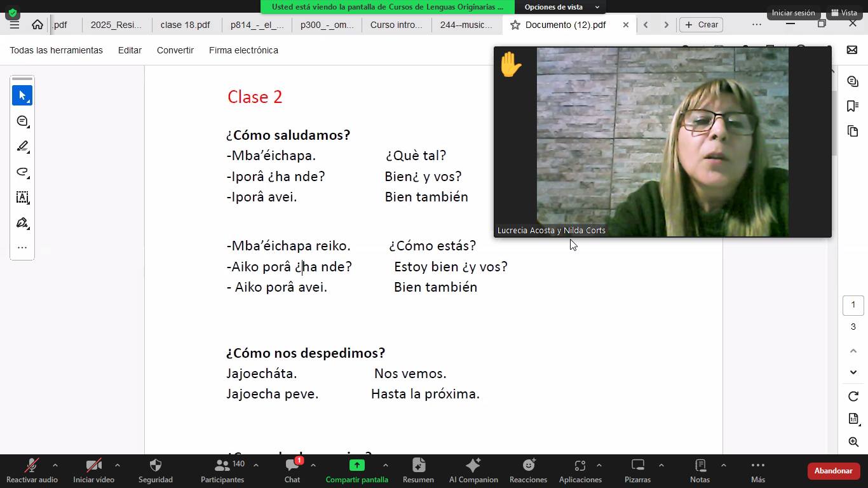Image resolution: width=868 pixels, height=488 pixels.
Task: Click the rotate page icon in right sidebar
Action: click(853, 396)
